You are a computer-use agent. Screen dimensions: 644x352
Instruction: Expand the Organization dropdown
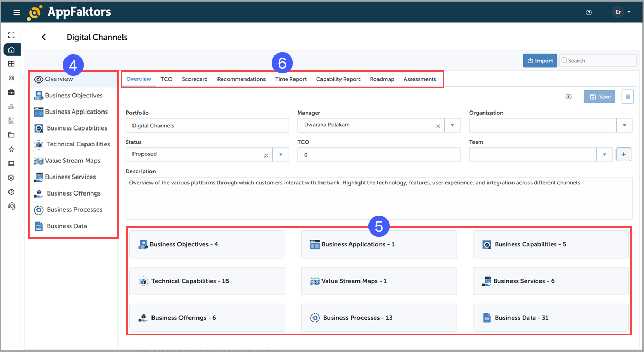(x=624, y=126)
